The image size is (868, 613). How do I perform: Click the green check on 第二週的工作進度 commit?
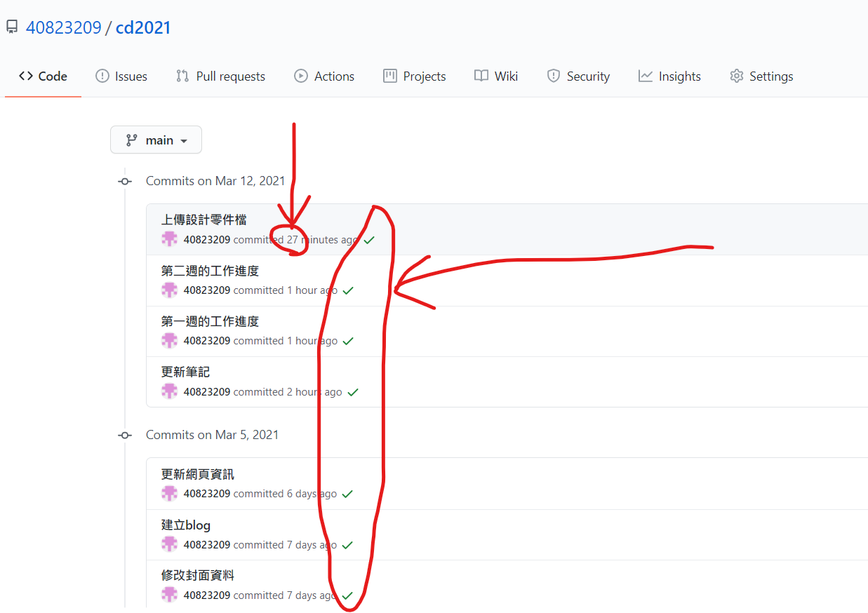point(348,290)
